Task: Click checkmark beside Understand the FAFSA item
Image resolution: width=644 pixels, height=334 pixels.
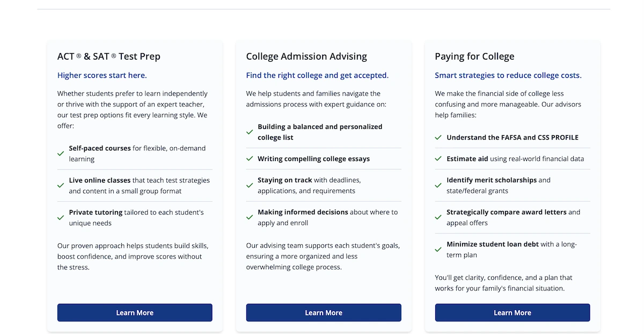Action: click(438, 137)
